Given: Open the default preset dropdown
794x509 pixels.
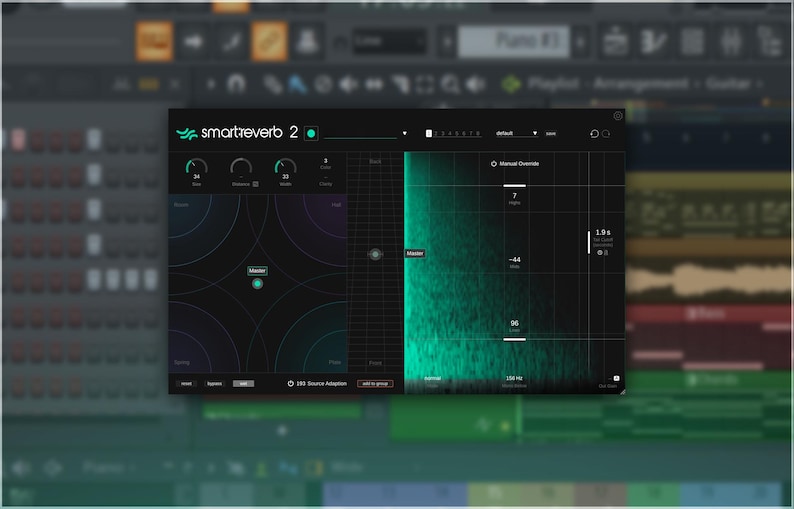Looking at the screenshot, I should [x=517, y=133].
